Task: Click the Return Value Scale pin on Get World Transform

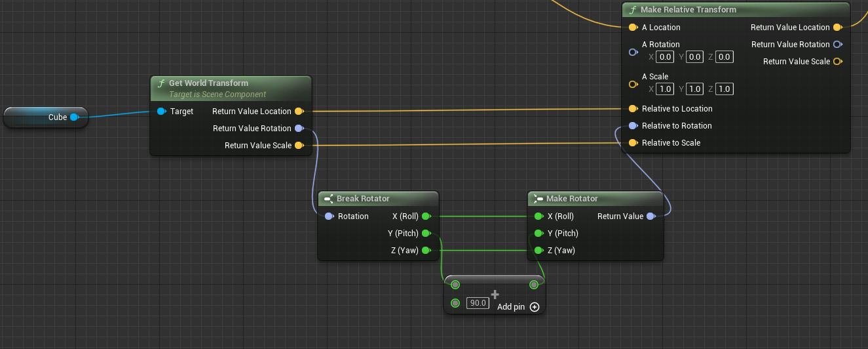Action: [299, 146]
